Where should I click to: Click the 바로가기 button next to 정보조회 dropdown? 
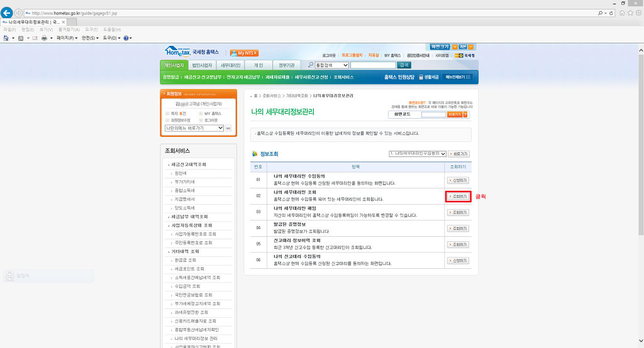[x=458, y=154]
